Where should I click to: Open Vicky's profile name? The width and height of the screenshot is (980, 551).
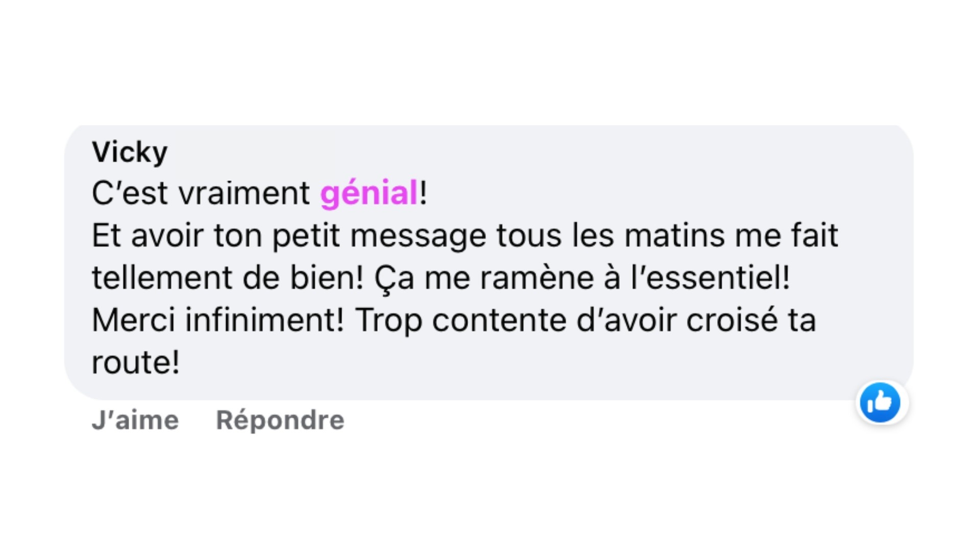pyautogui.click(x=130, y=152)
